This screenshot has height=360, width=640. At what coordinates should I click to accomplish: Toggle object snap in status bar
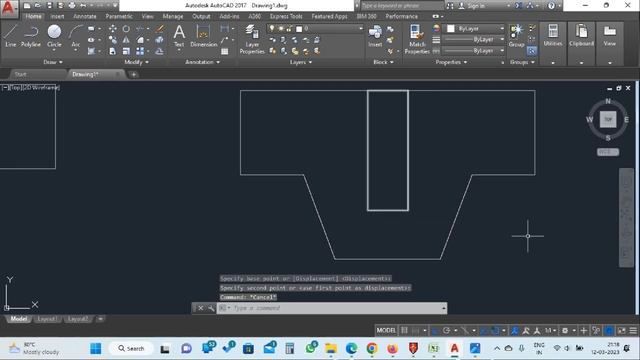495,330
